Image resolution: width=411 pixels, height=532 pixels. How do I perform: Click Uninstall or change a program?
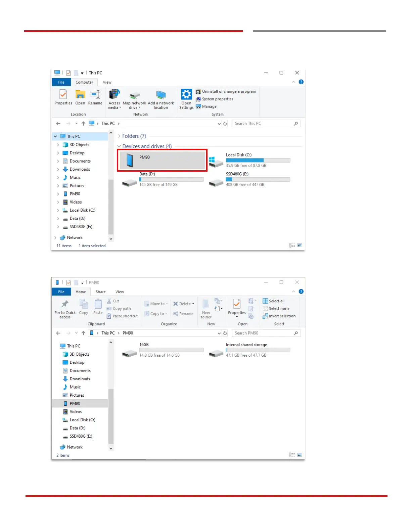[226, 91]
